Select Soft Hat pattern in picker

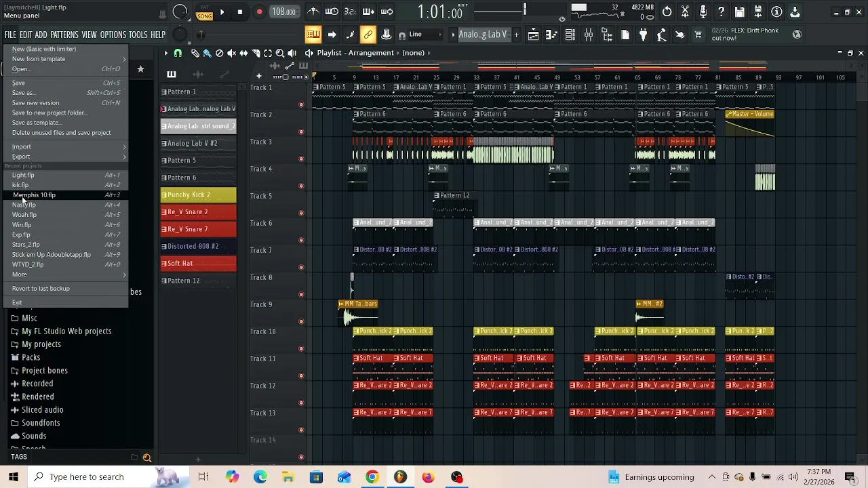click(199, 263)
